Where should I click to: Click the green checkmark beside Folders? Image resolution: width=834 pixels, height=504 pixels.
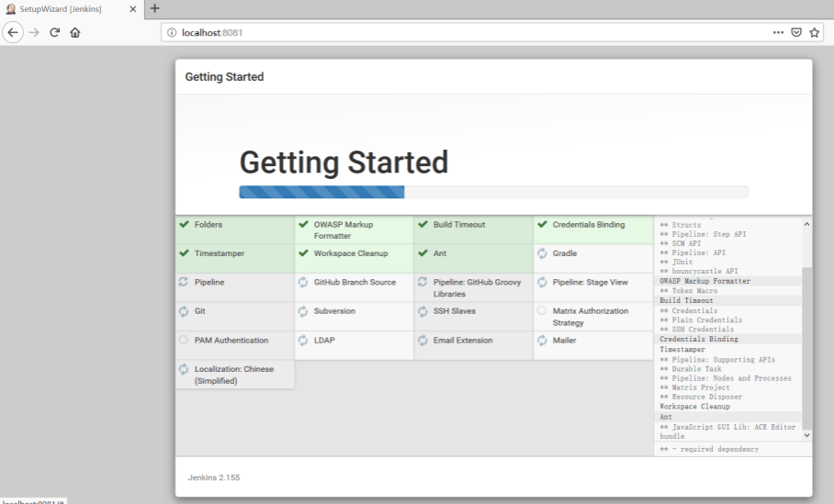184,224
